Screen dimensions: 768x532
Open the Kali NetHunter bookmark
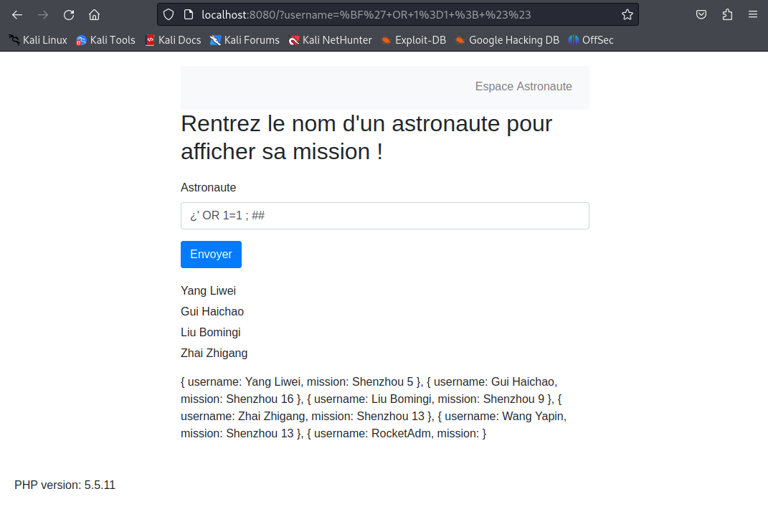coord(331,40)
